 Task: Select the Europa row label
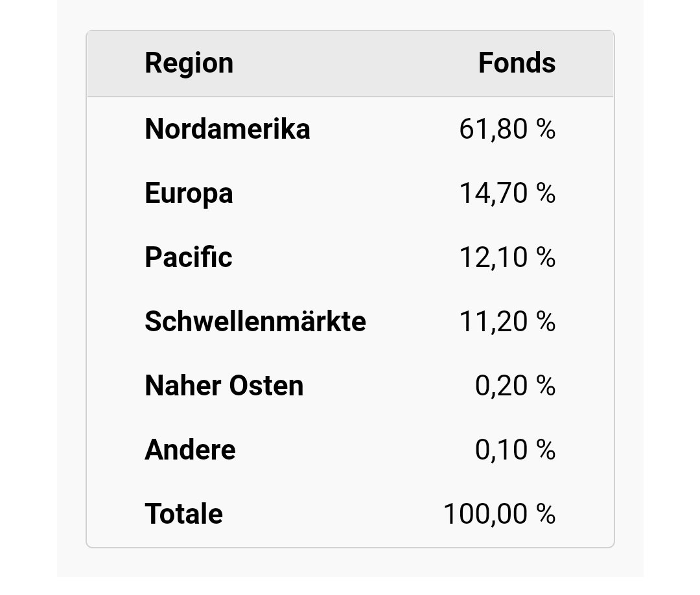pos(189,193)
